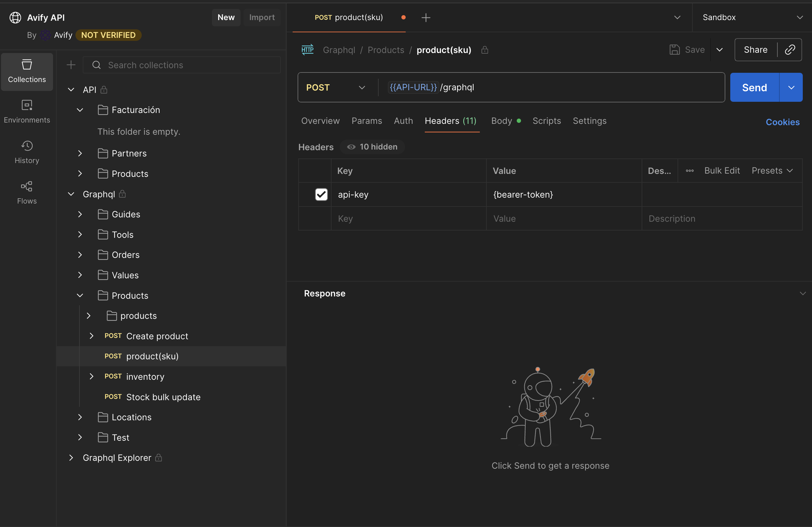View request History
812x527 pixels.
click(x=27, y=152)
